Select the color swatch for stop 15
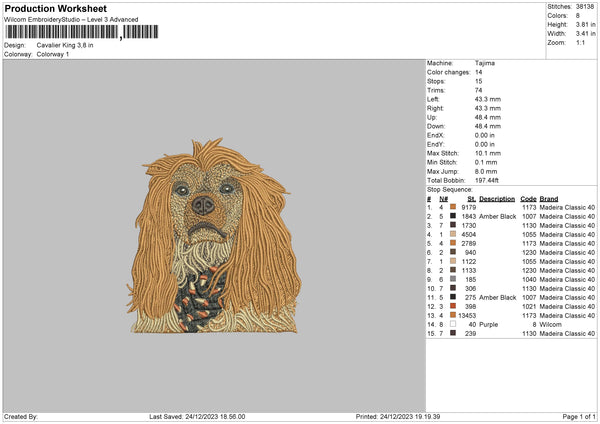 click(x=452, y=333)
